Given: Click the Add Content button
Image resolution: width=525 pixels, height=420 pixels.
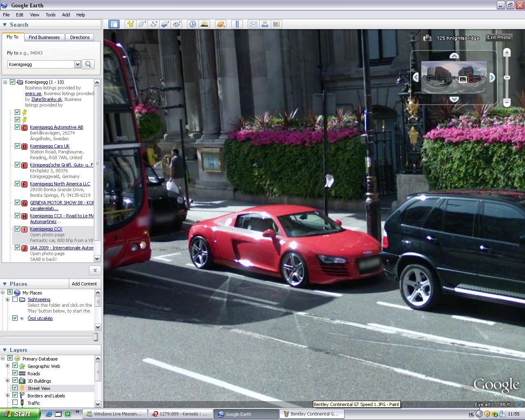Looking at the screenshot, I should tap(84, 284).
